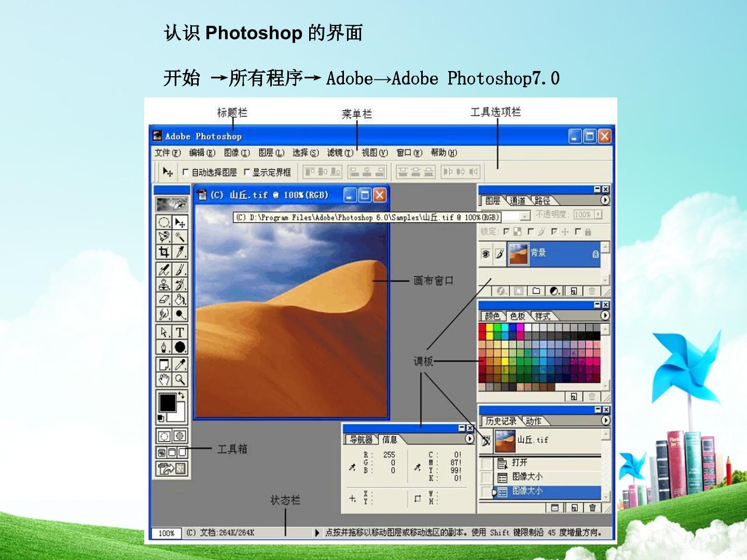Create new adjustment layer button
Viewport: 747px width, 560px height.
click(x=555, y=291)
